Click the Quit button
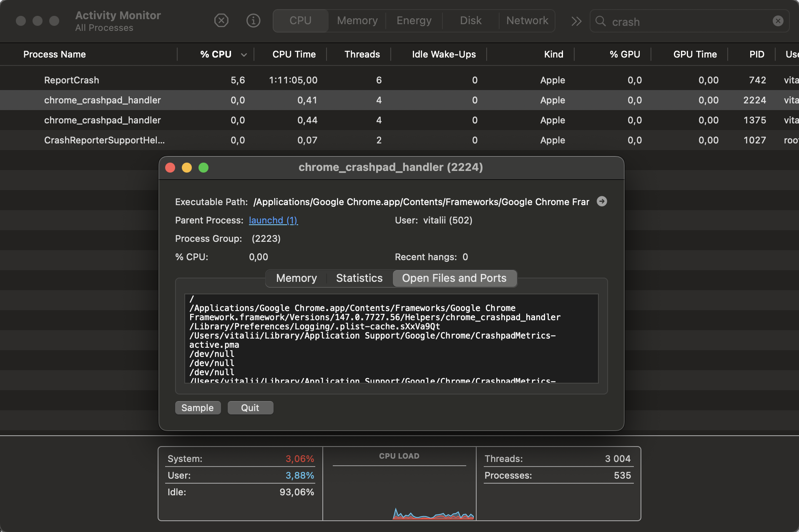Image resolution: width=799 pixels, height=532 pixels. tap(250, 408)
